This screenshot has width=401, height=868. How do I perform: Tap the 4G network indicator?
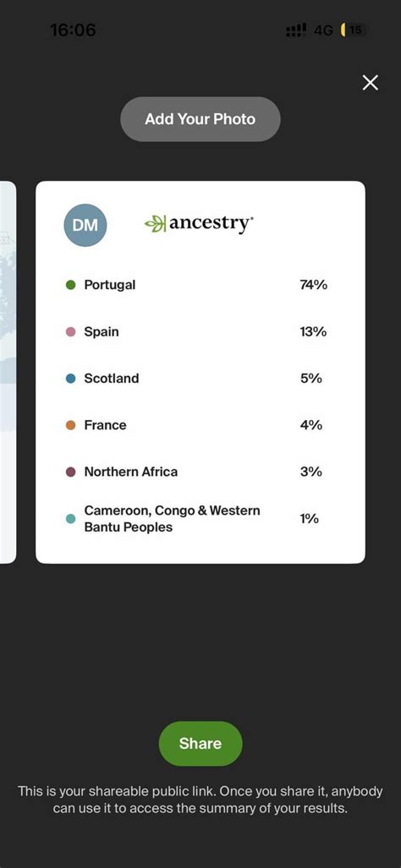(x=323, y=30)
